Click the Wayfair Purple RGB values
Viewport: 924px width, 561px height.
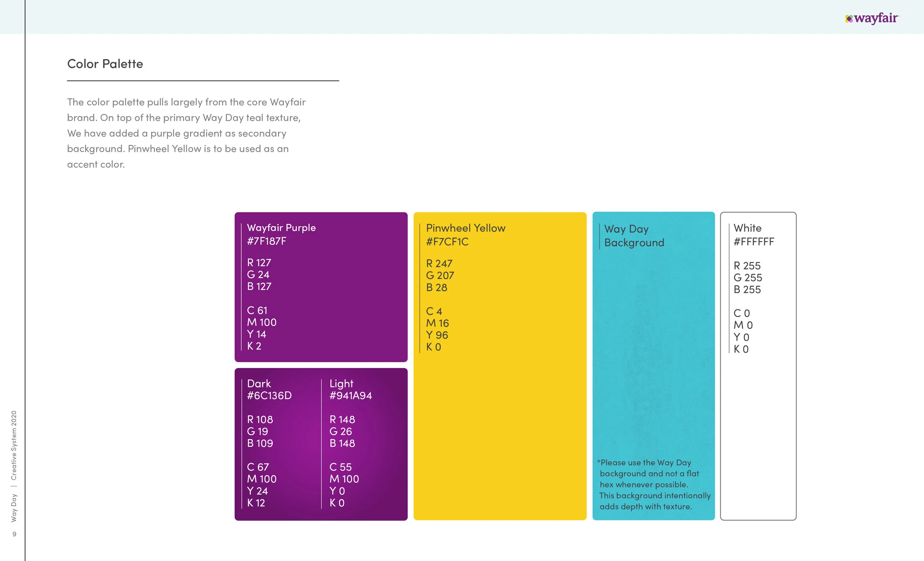pyautogui.click(x=259, y=275)
